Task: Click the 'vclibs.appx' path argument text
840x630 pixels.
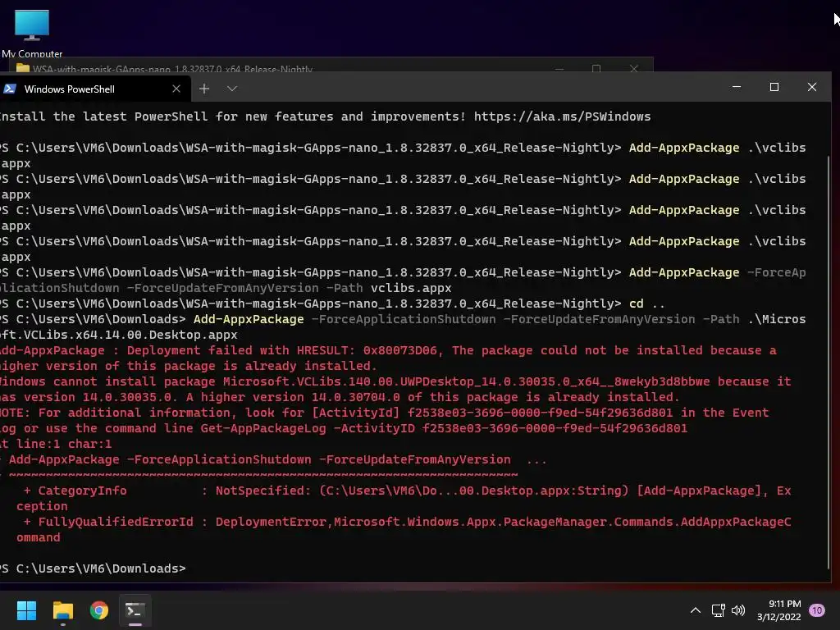Action: tap(411, 288)
